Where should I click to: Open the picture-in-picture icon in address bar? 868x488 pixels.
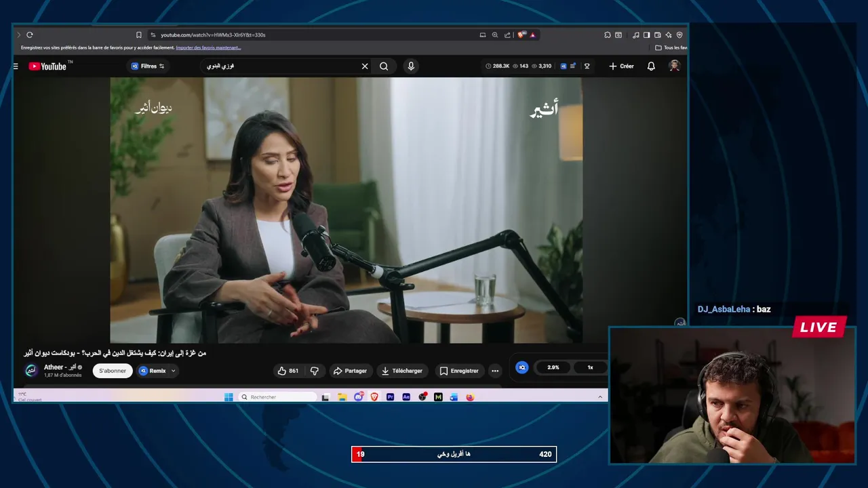pyautogui.click(x=483, y=35)
